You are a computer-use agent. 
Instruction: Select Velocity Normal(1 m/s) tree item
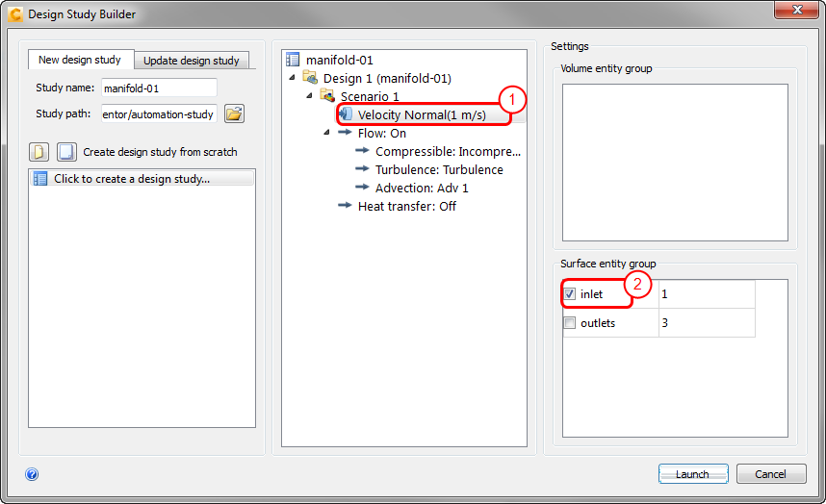(x=422, y=114)
